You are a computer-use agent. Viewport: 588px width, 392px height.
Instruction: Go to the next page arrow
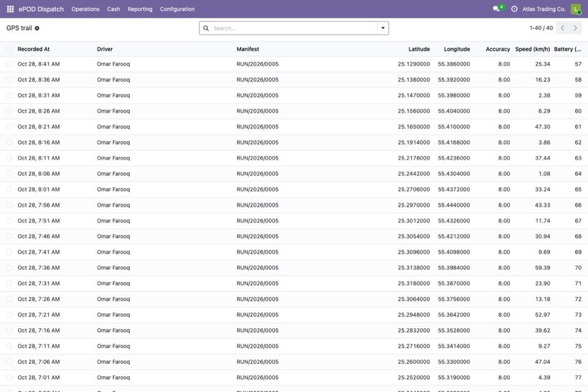[575, 28]
